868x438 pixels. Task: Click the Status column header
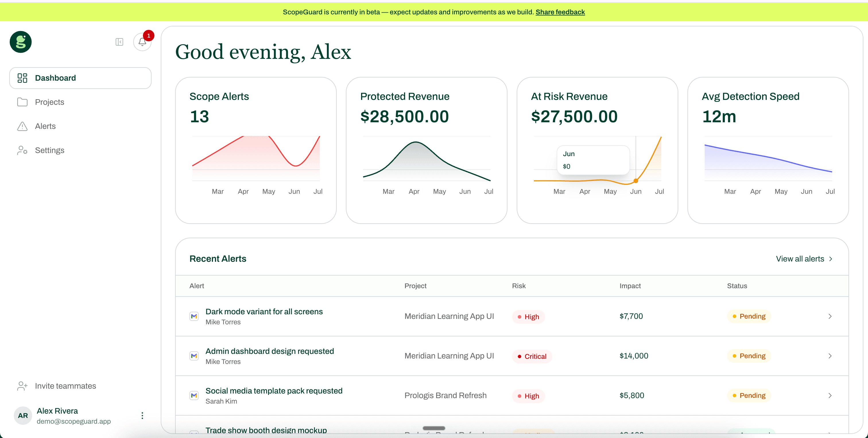coord(737,286)
